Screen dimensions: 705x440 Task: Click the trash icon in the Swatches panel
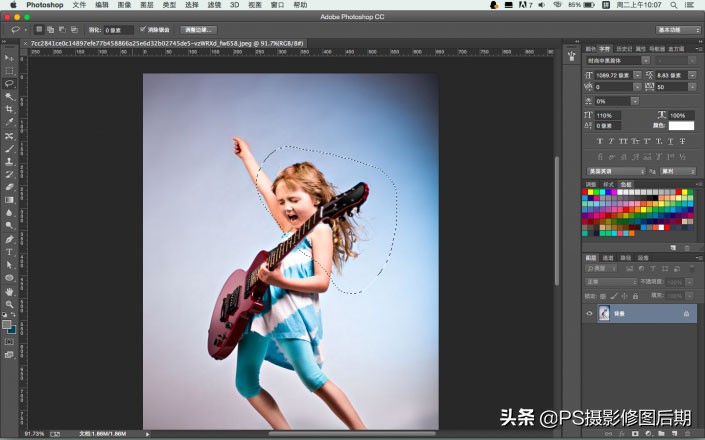(686, 246)
